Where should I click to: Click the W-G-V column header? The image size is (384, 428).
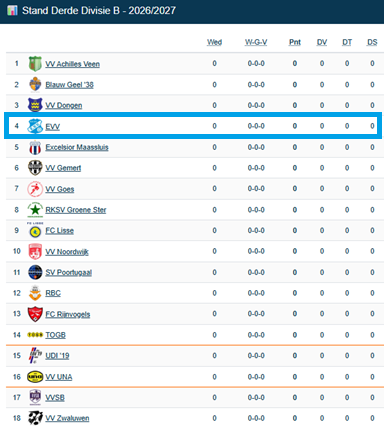[x=256, y=42]
